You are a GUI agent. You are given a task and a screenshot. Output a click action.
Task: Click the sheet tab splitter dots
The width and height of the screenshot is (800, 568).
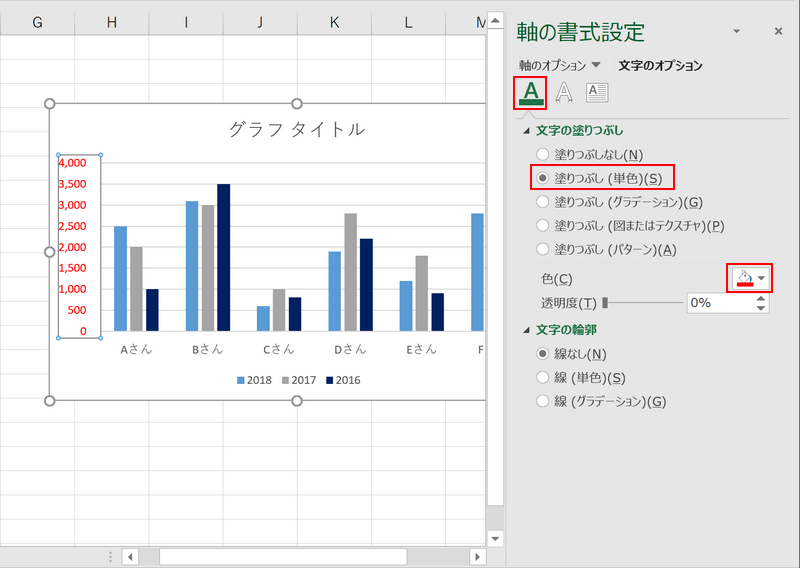(110, 557)
